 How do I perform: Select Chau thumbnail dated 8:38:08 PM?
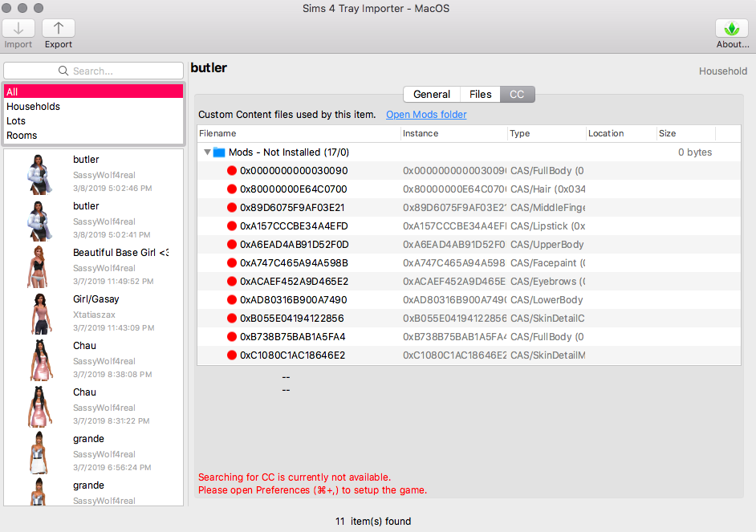click(41, 360)
